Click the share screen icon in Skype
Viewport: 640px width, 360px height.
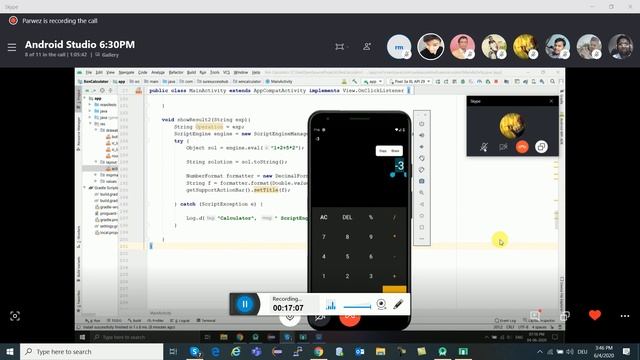[565, 316]
